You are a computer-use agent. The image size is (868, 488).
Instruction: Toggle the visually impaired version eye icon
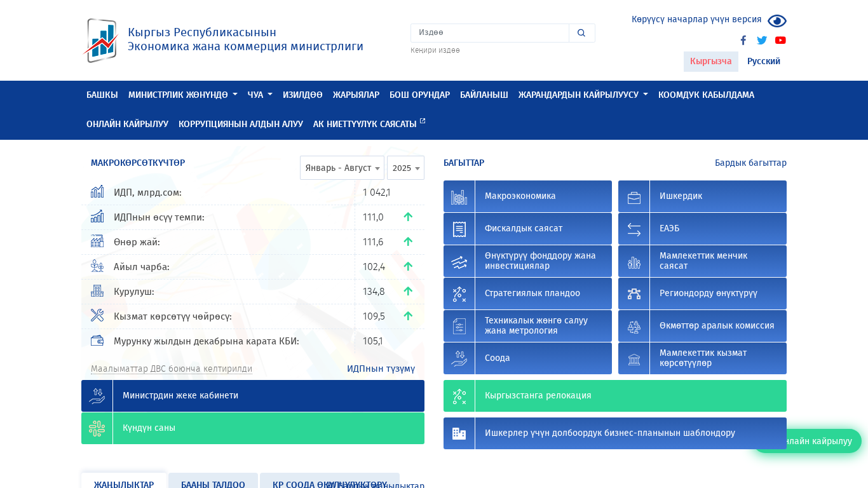point(776,21)
